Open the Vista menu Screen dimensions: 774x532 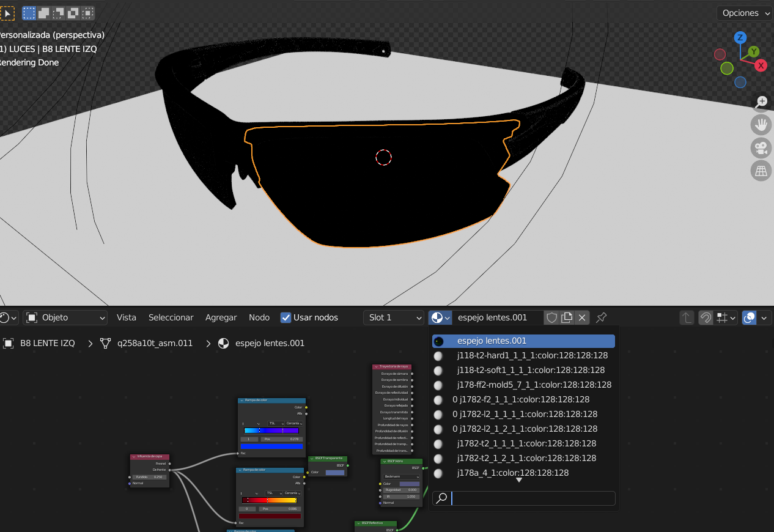pyautogui.click(x=127, y=317)
